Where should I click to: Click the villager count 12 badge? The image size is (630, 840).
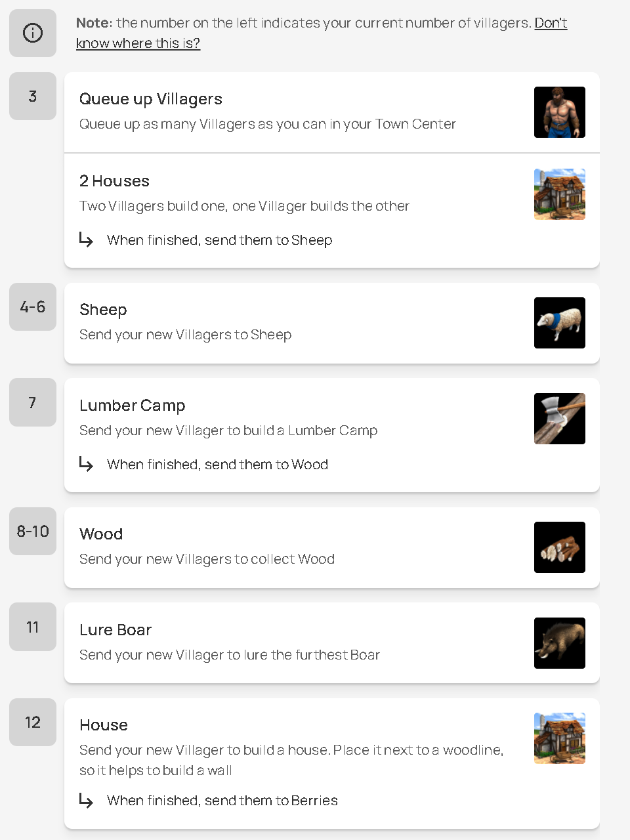coord(33,723)
